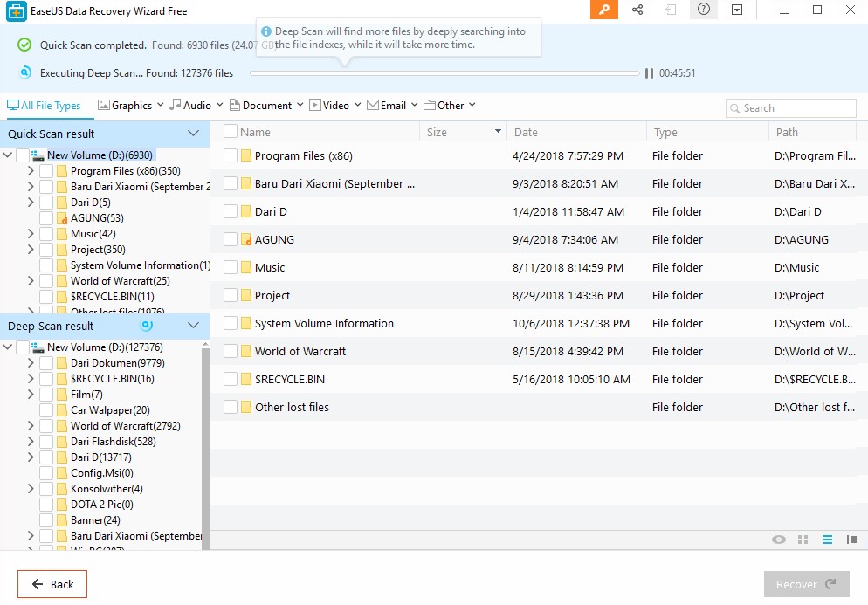Switch to list details view icon
The width and height of the screenshot is (868, 605).
(x=827, y=540)
